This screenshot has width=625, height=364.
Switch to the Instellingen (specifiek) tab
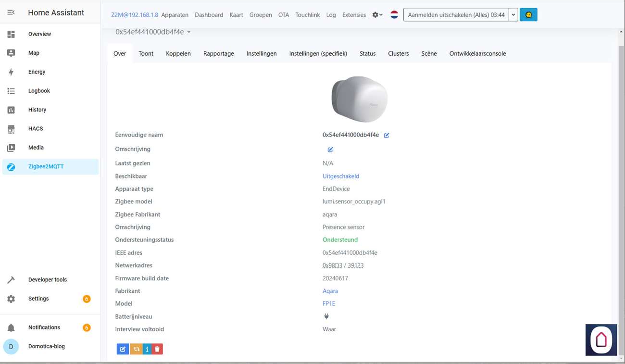[318, 53]
